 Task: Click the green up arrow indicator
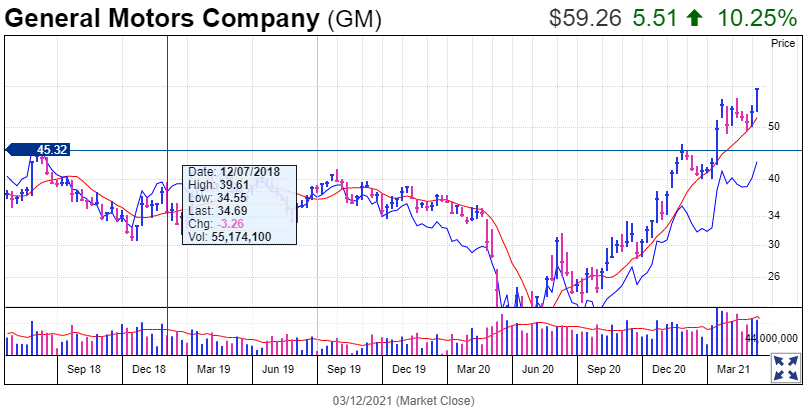click(x=694, y=19)
